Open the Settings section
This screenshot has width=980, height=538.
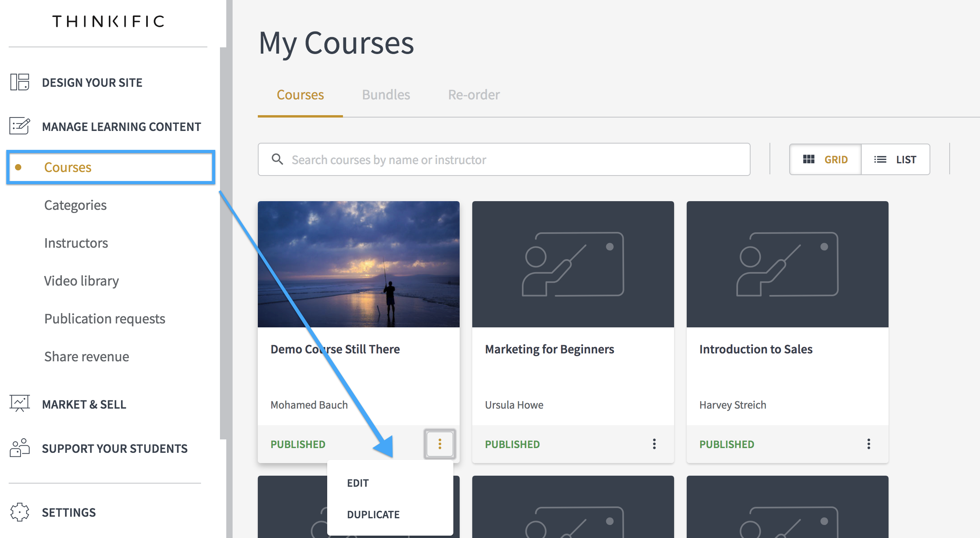coord(69,512)
